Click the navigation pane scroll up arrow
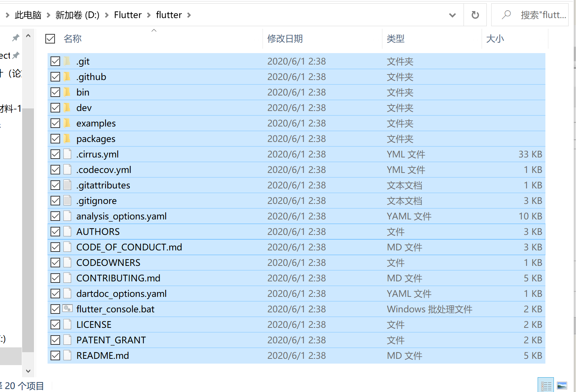The width and height of the screenshot is (576, 392). pyautogui.click(x=28, y=36)
